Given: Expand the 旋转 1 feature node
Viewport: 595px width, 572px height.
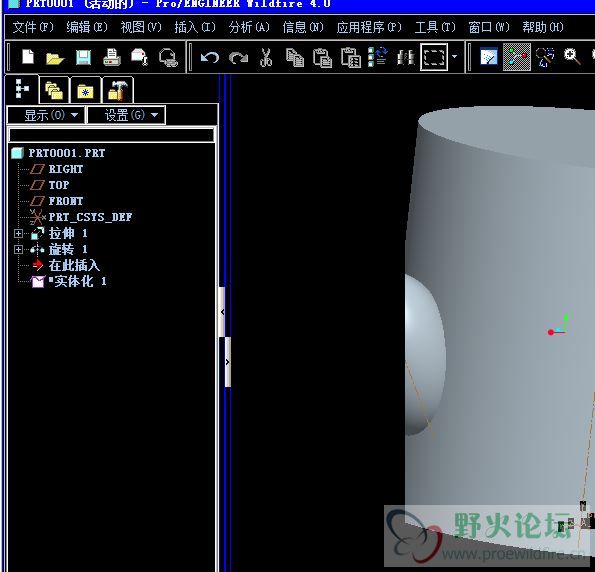Looking at the screenshot, I should 18,249.
